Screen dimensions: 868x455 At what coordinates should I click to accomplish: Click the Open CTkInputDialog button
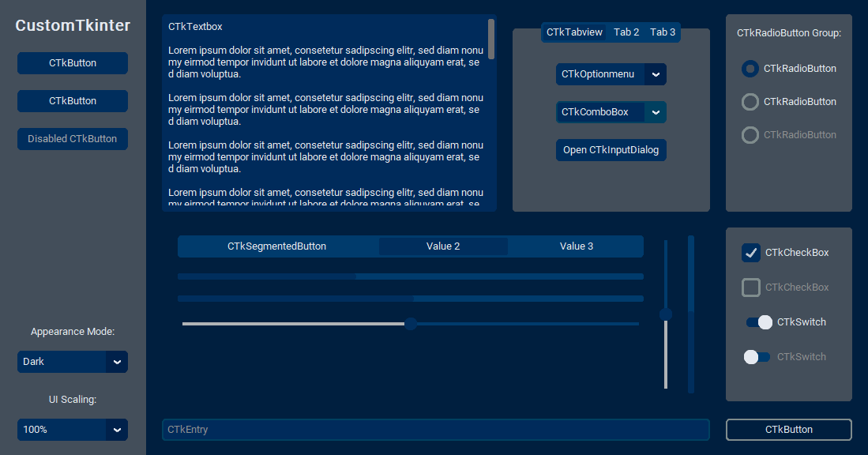611,150
